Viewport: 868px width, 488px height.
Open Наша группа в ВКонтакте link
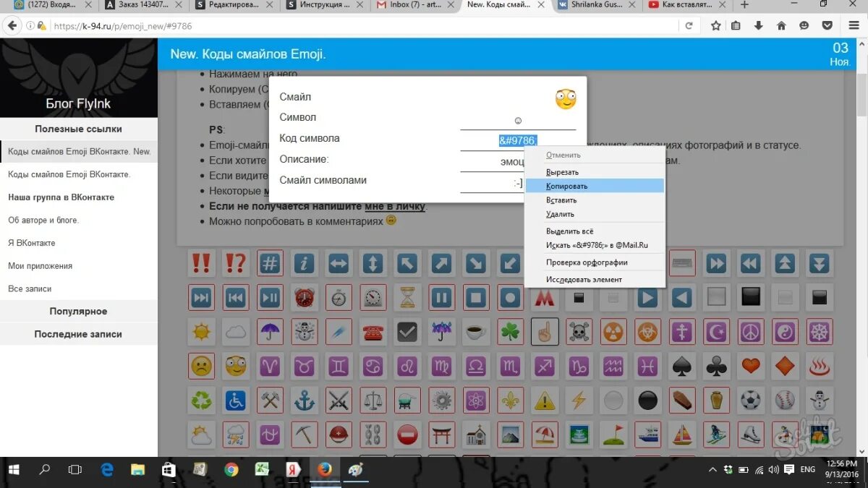point(61,197)
